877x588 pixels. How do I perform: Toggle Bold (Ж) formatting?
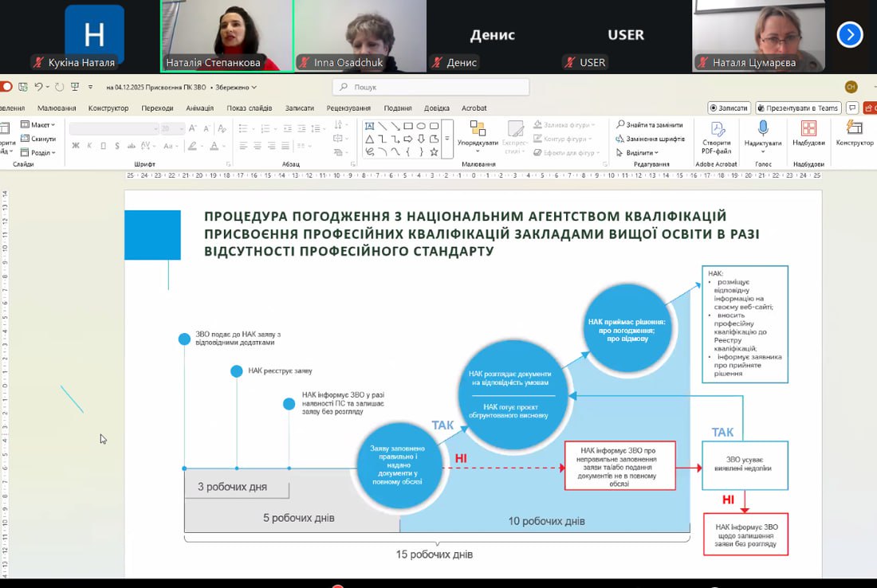(76, 146)
